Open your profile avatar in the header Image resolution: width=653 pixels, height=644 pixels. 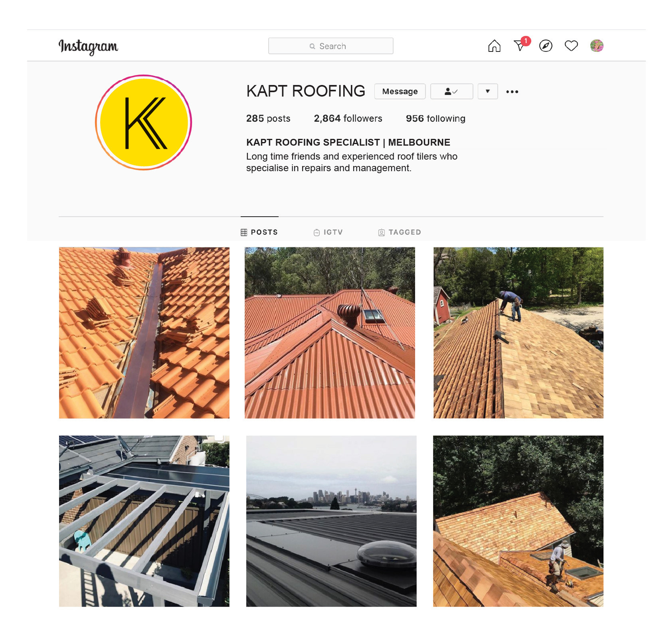click(597, 46)
